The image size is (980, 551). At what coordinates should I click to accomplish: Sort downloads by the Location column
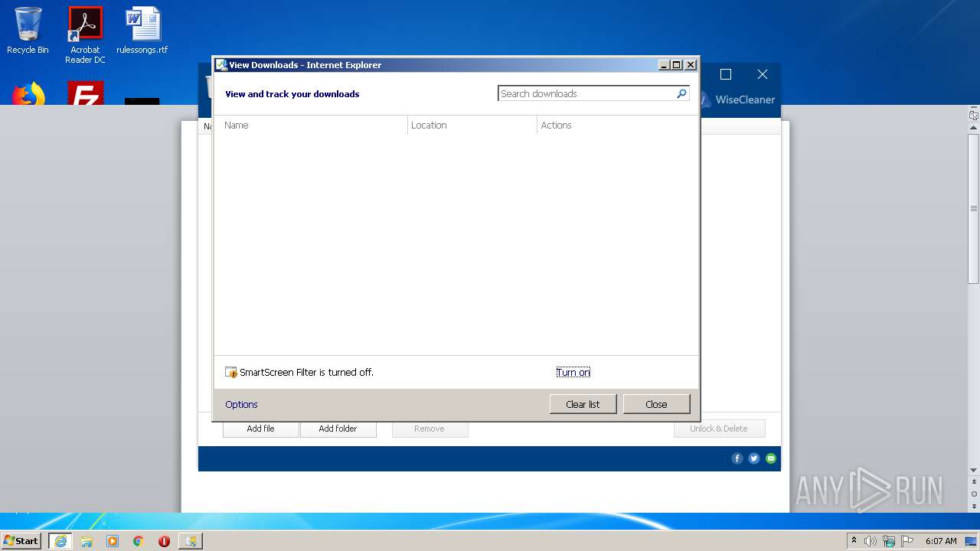pos(472,126)
